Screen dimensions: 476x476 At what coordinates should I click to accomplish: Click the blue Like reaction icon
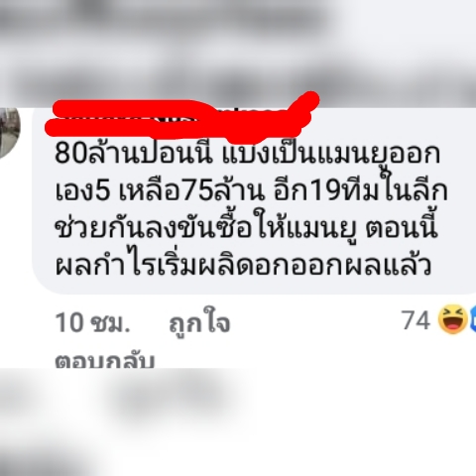tap(473, 319)
